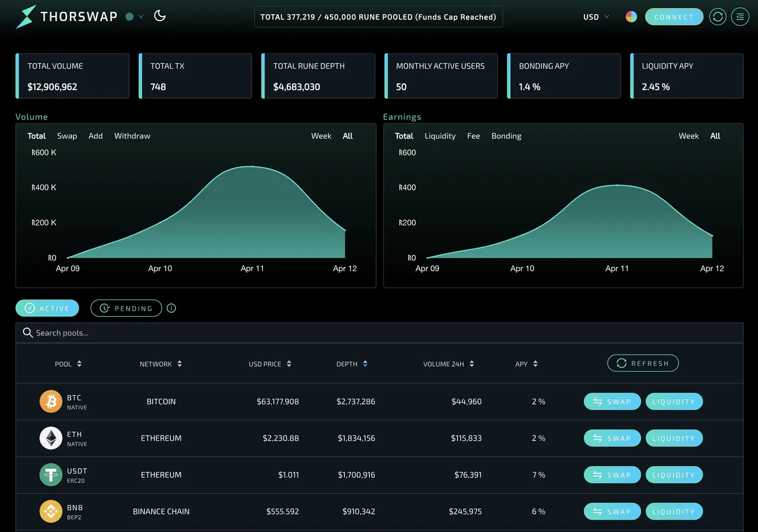Screen dimensions: 758x532
Task: Switch the Volume chart to Week
Action: click(321, 136)
